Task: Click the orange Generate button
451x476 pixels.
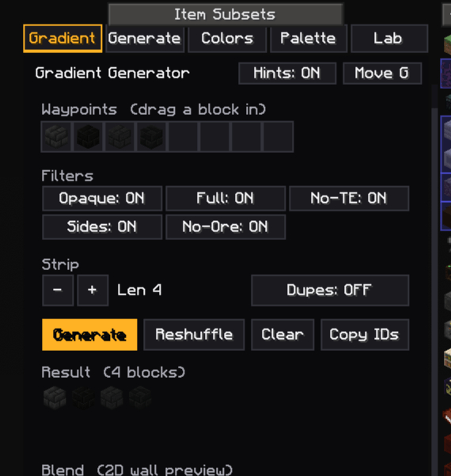Action: pyautogui.click(x=89, y=335)
